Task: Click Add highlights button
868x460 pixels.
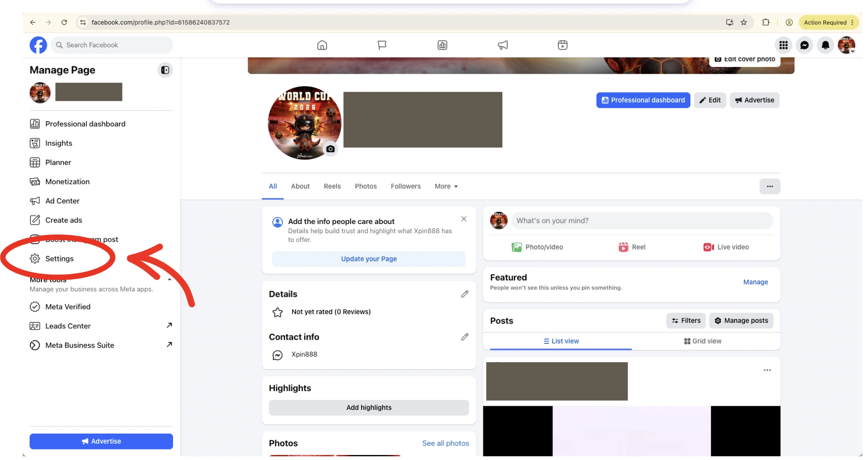Action: tap(369, 408)
